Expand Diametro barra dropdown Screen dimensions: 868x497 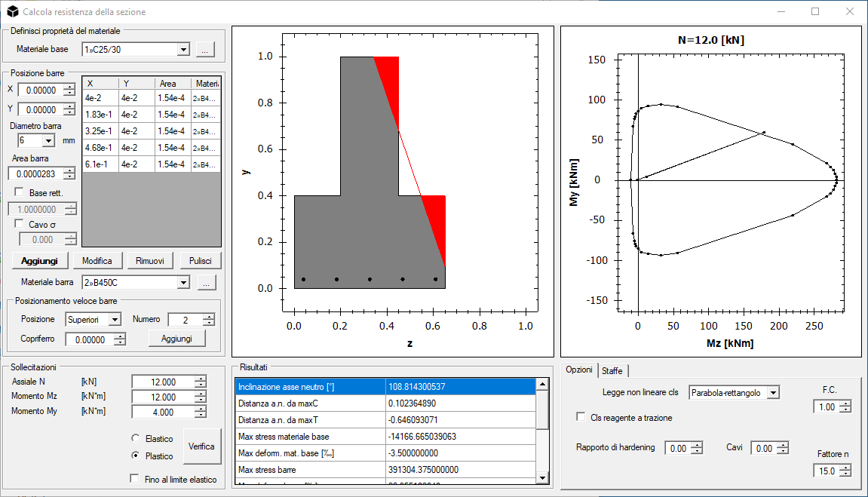[49, 140]
